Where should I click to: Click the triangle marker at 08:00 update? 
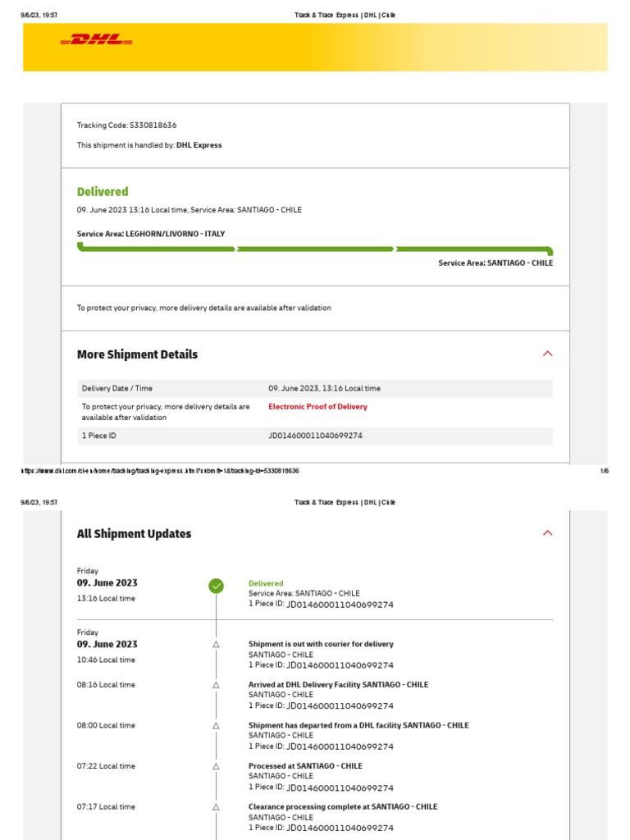(x=216, y=726)
